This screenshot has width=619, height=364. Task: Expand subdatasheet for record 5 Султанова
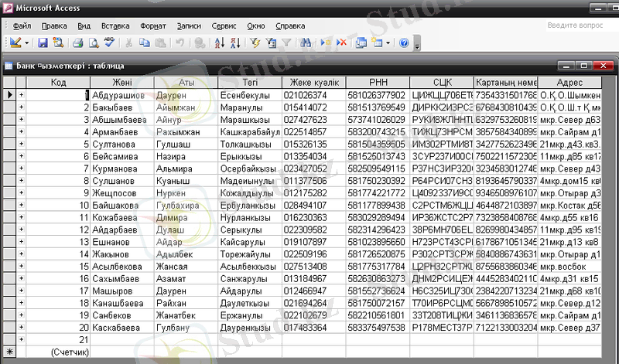coord(22,144)
